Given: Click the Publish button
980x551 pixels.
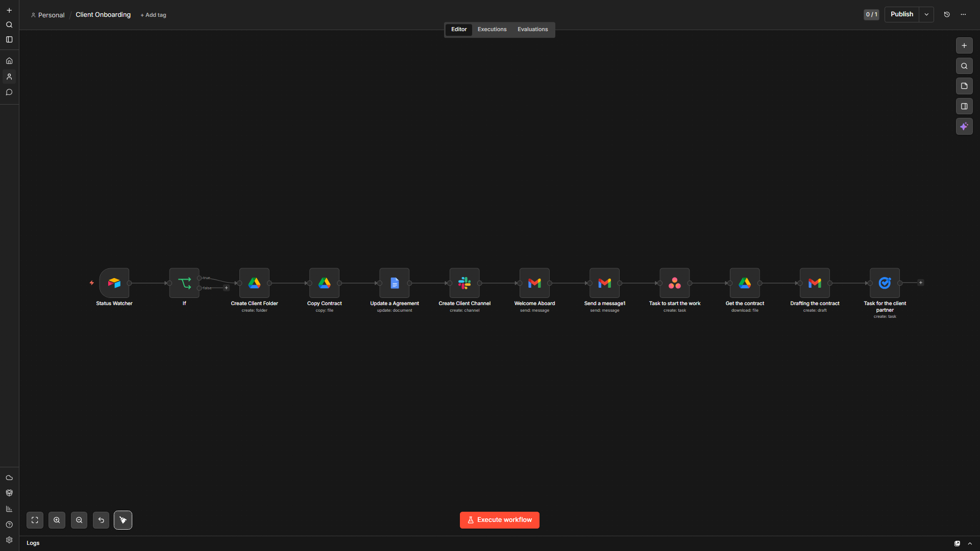Looking at the screenshot, I should pos(902,14).
